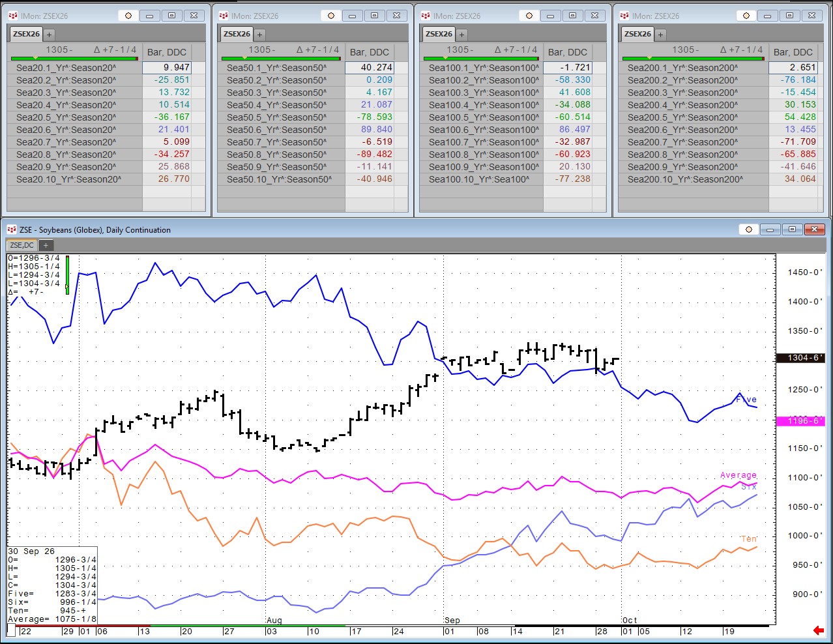Add a new chart tab with plus beside ZSE,DC
Viewport: 833px width, 644px height.
[x=46, y=246]
